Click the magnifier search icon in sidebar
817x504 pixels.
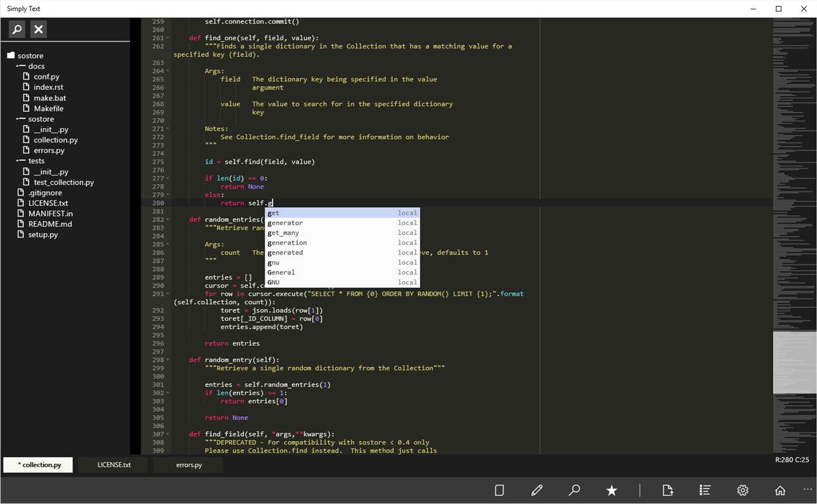(17, 29)
